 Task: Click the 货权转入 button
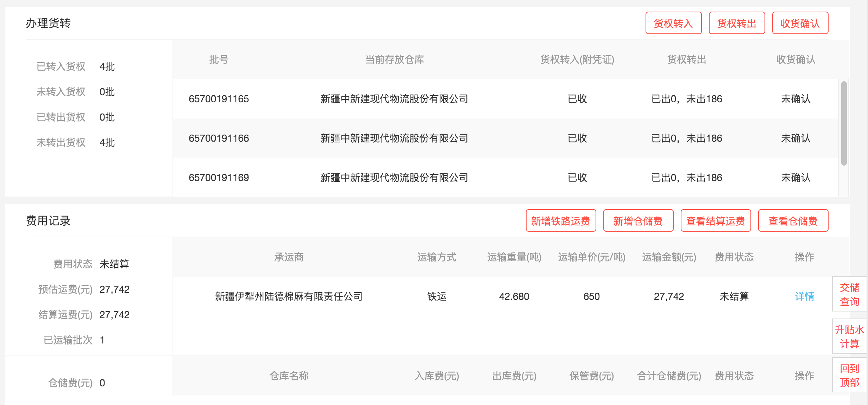pos(673,23)
